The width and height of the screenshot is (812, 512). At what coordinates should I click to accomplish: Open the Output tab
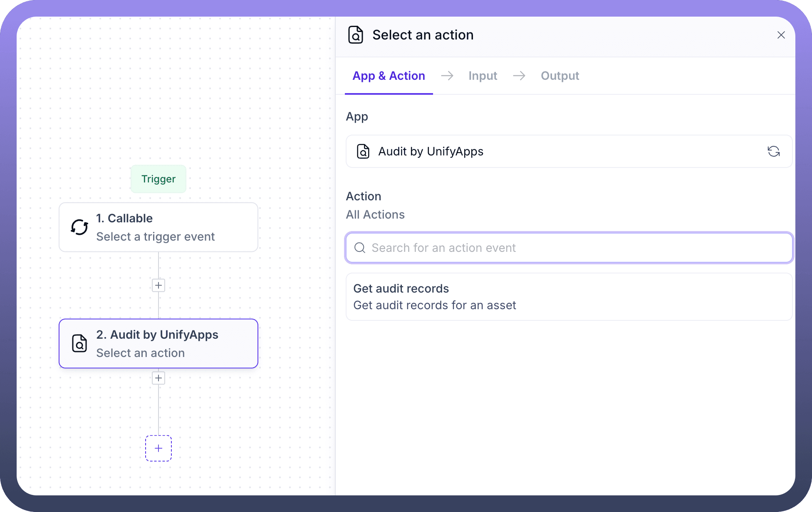[x=559, y=76]
